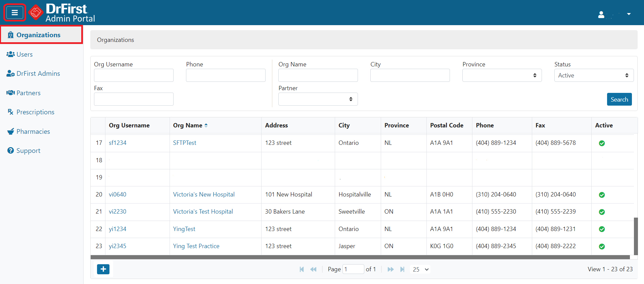Open the Status dropdown set to Active

pos(594,75)
